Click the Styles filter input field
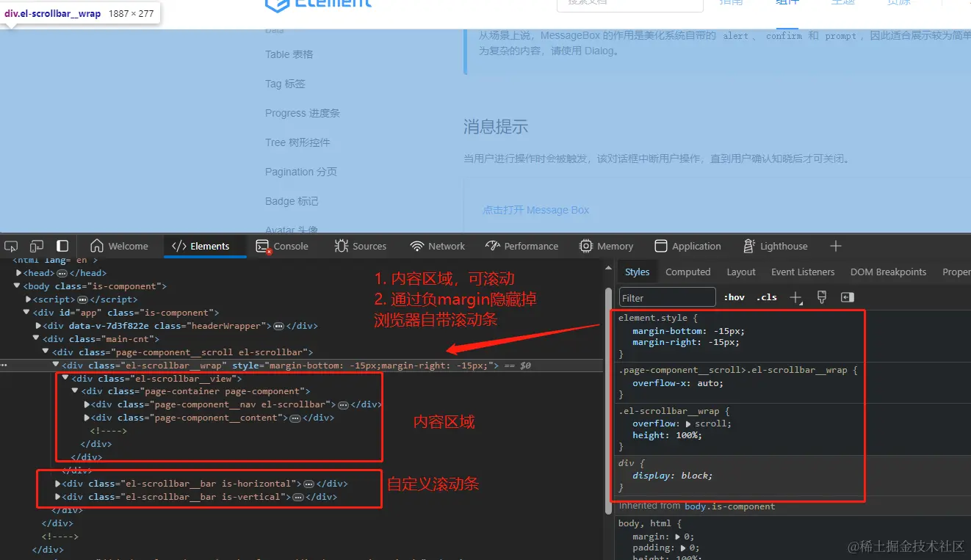 666,297
